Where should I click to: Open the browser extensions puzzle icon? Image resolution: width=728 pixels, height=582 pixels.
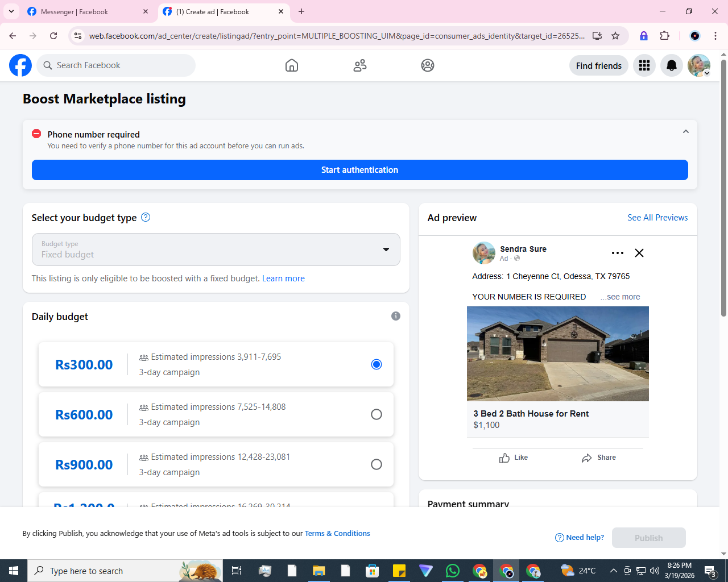tap(664, 36)
